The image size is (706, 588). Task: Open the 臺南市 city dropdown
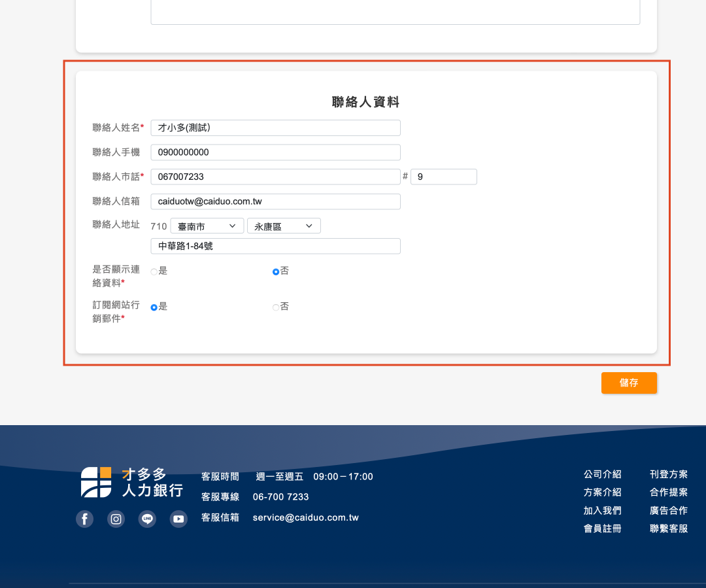(x=207, y=226)
